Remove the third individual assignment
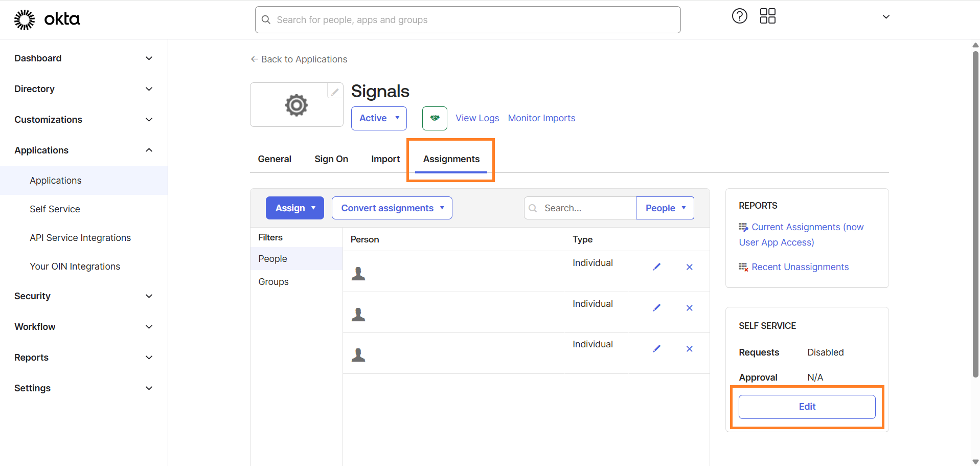This screenshot has height=466, width=980. [x=690, y=349]
